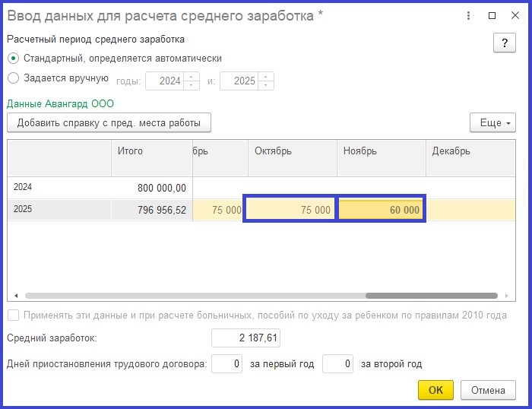Select the Задается вручную radio button
The image size is (532, 409).
(13, 78)
